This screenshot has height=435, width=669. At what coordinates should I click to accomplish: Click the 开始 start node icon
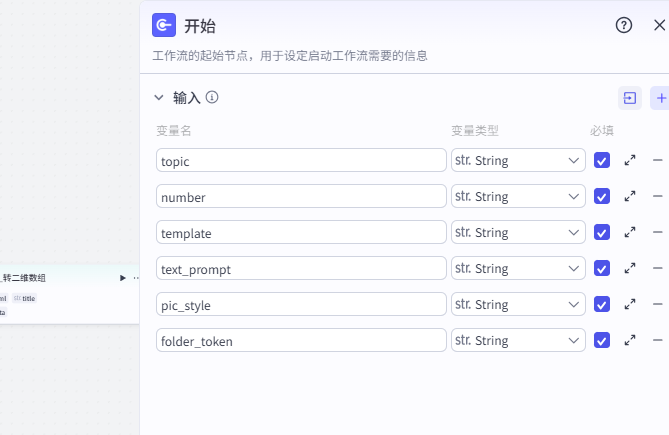pyautogui.click(x=164, y=26)
